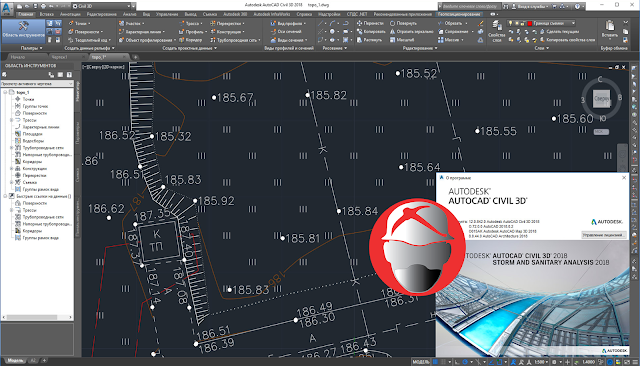The image size is (640, 366).
Task: Select the Объект профилирования tool
Action: (147, 40)
